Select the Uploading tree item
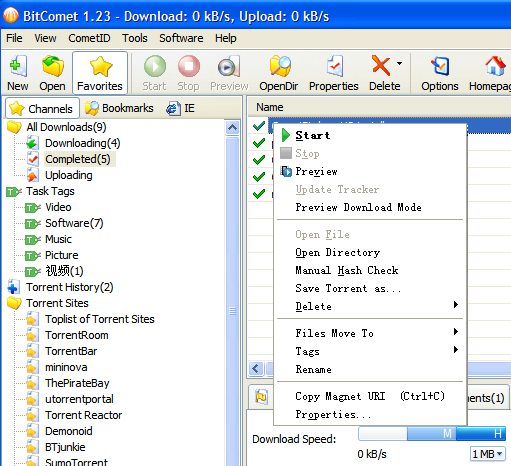The height and width of the screenshot is (466, 511). tap(69, 175)
